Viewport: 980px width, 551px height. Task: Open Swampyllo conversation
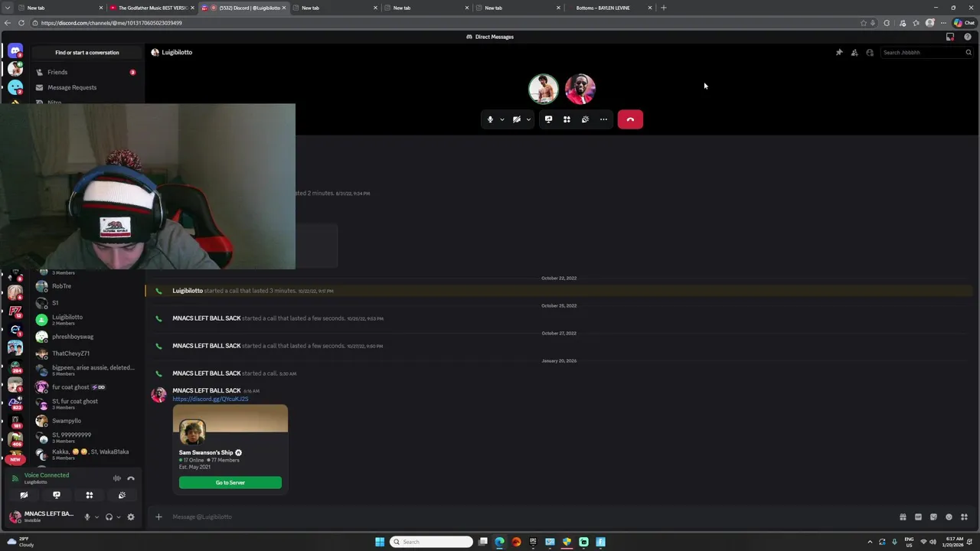click(x=87, y=421)
